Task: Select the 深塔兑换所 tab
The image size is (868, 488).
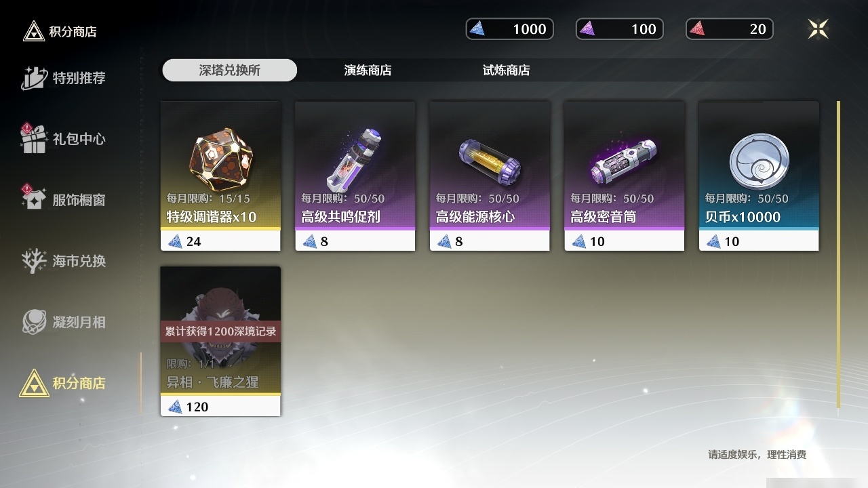Action: 229,70
